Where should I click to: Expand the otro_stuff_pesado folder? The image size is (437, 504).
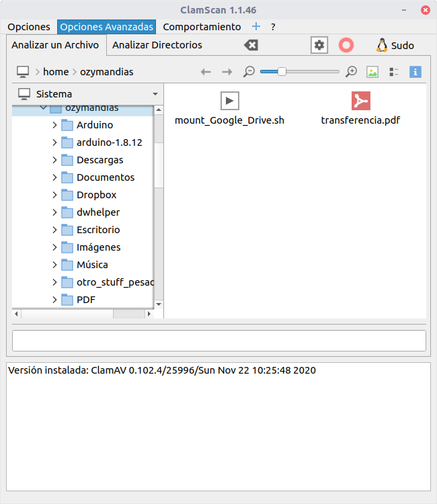[x=54, y=282]
